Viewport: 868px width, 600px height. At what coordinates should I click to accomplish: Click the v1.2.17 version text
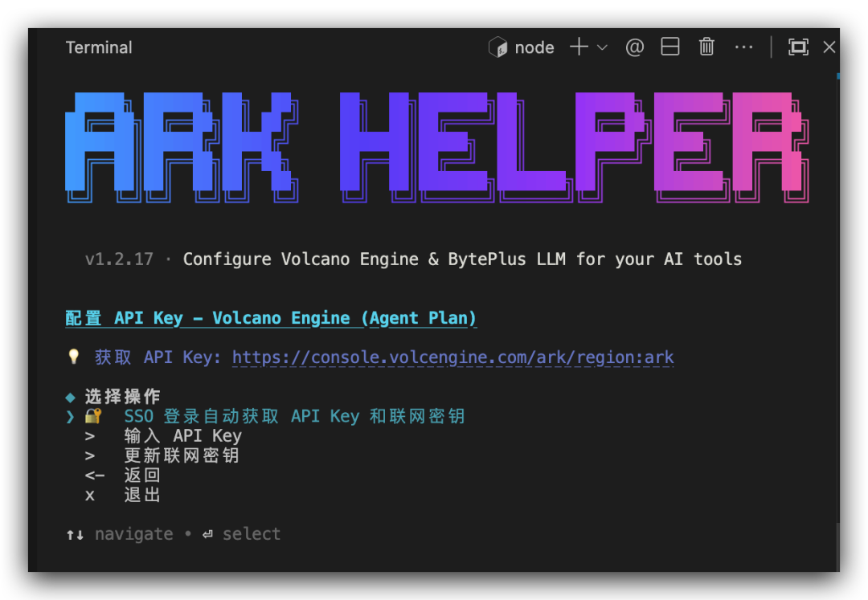(119, 259)
